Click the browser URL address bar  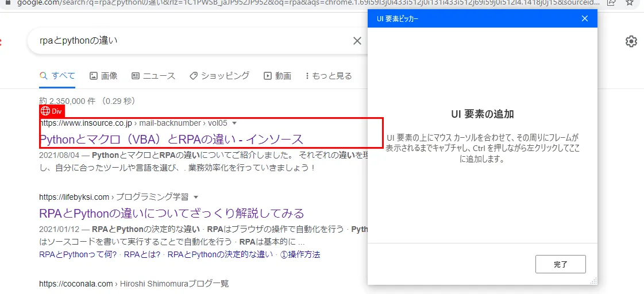pyautogui.click(x=308, y=2)
